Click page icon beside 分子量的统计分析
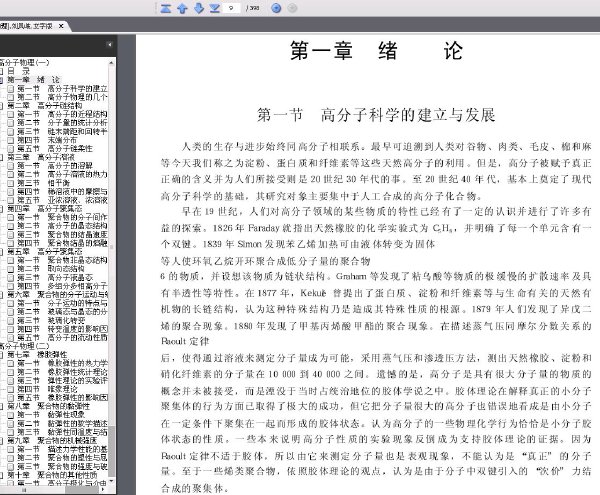The image size is (600, 495). [11, 123]
